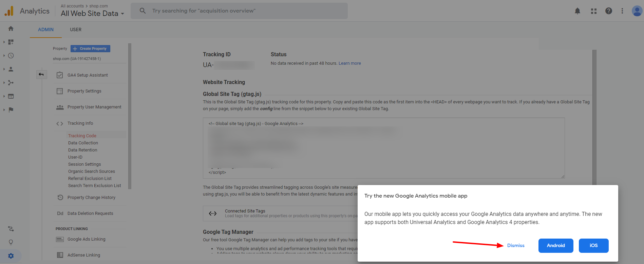Open Data Retention settings
This screenshot has width=644, height=264.
tap(82, 150)
